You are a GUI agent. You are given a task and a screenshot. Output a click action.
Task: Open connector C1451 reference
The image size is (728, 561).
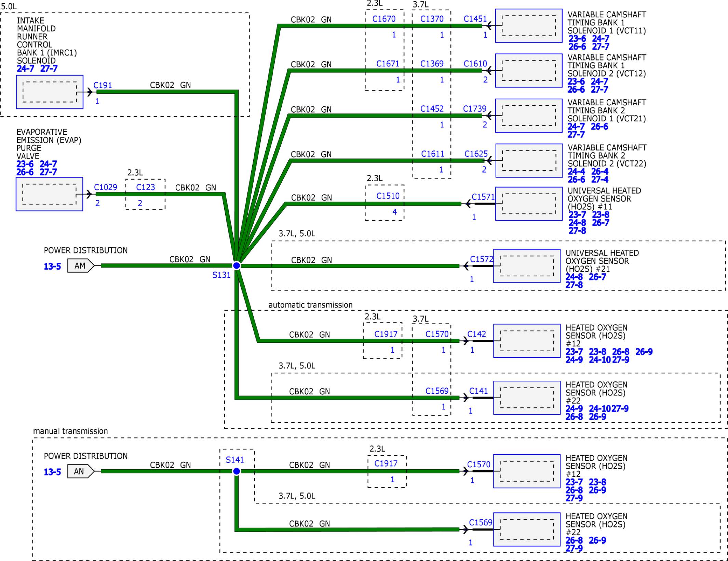tap(475, 19)
